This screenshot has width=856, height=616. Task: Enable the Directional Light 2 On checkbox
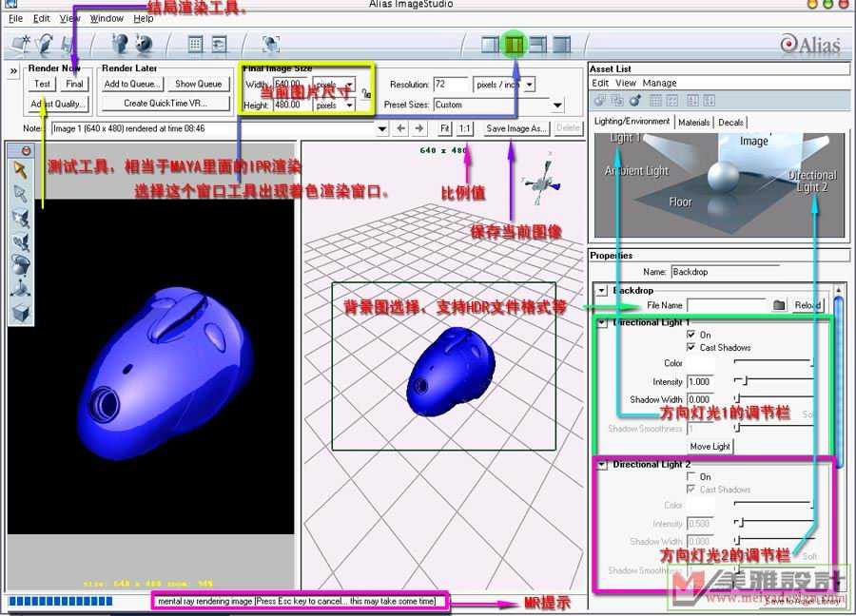tap(691, 476)
